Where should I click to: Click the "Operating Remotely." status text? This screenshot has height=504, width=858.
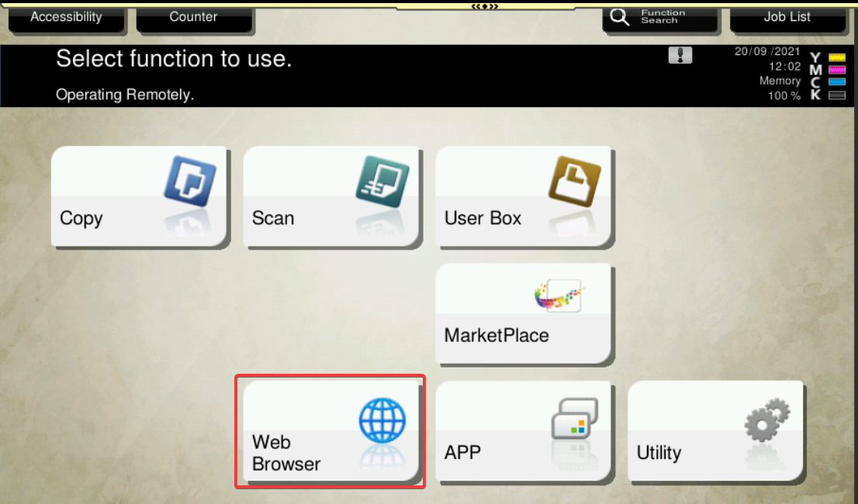pyautogui.click(x=125, y=95)
